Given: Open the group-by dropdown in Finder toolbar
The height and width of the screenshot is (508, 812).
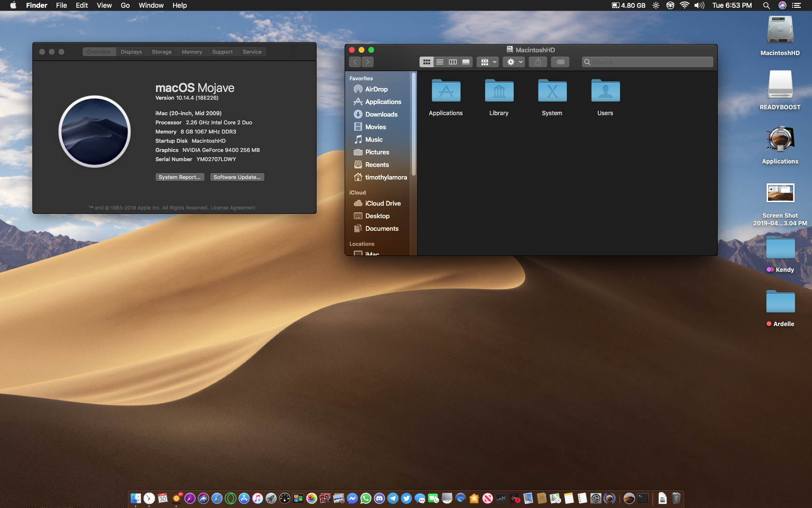Looking at the screenshot, I should 488,62.
